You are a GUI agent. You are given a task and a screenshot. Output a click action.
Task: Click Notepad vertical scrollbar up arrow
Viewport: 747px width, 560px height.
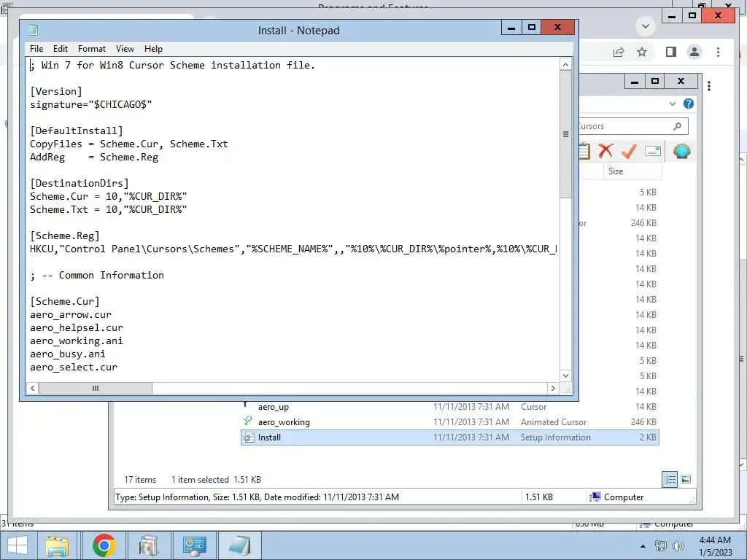click(x=565, y=65)
